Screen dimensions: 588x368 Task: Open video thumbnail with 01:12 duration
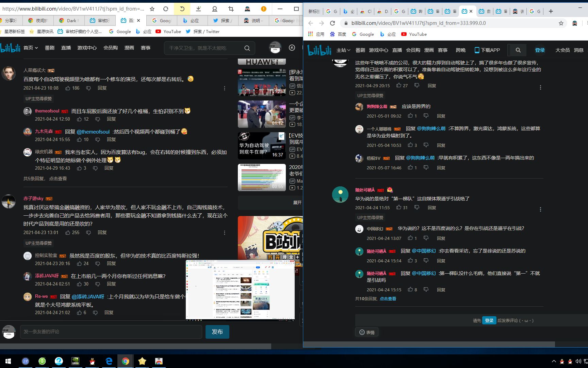coord(262,114)
